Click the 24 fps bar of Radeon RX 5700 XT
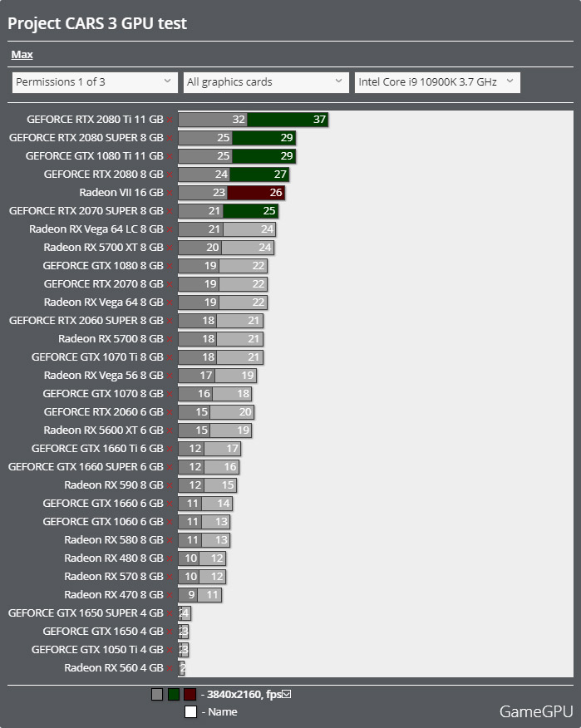 point(248,248)
